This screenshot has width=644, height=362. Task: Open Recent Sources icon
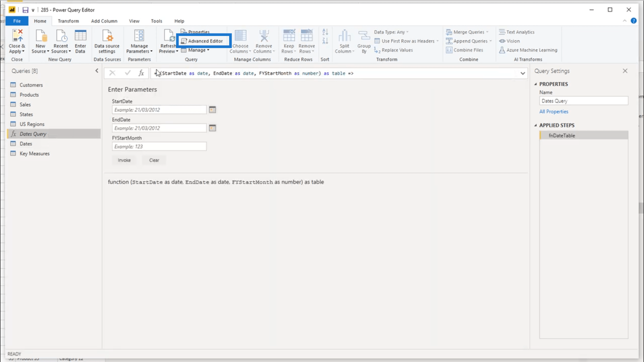[61, 36]
